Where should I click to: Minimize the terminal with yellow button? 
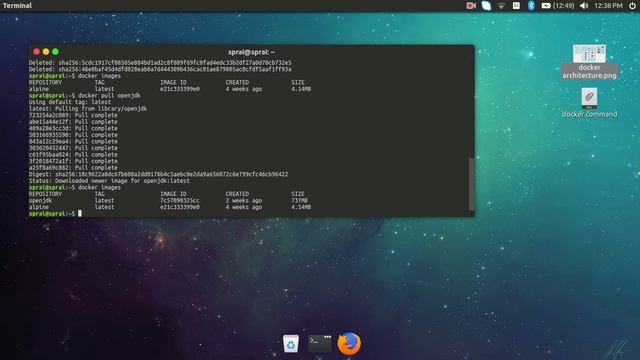point(46,52)
